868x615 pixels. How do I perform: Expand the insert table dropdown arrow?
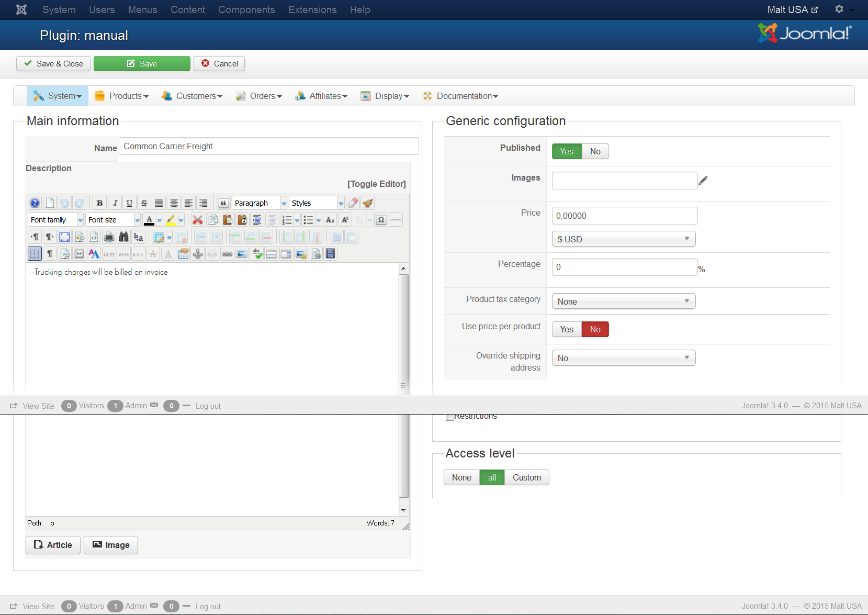pyautogui.click(x=170, y=237)
